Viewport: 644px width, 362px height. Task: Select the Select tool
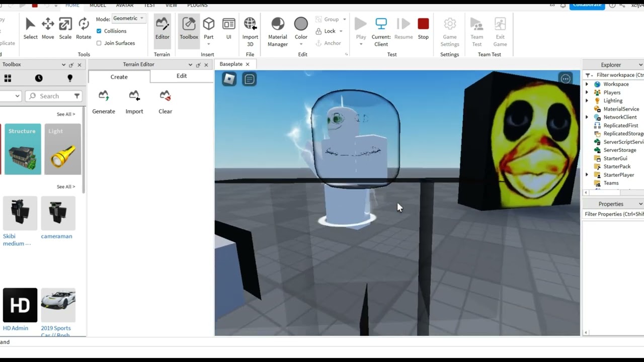pyautogui.click(x=30, y=29)
